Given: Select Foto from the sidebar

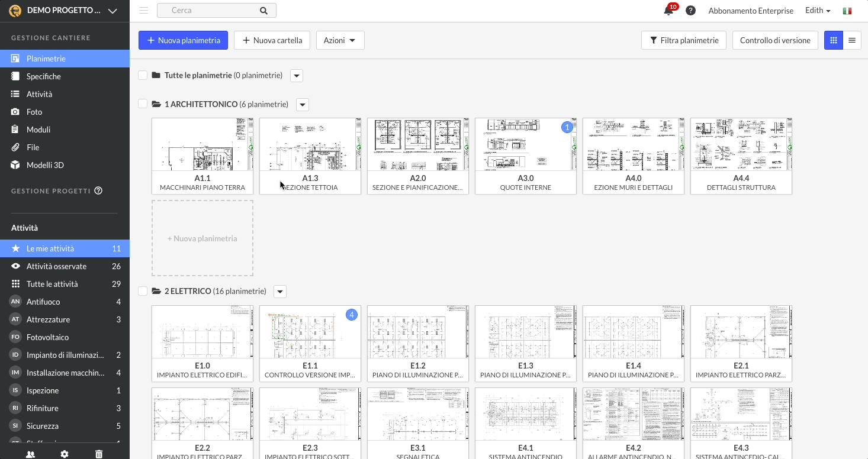Looking at the screenshot, I should point(36,111).
